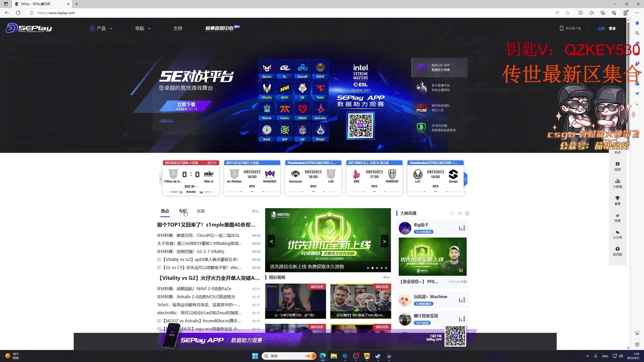
Task: Select the Vitality team icon
Action: (x=267, y=90)
